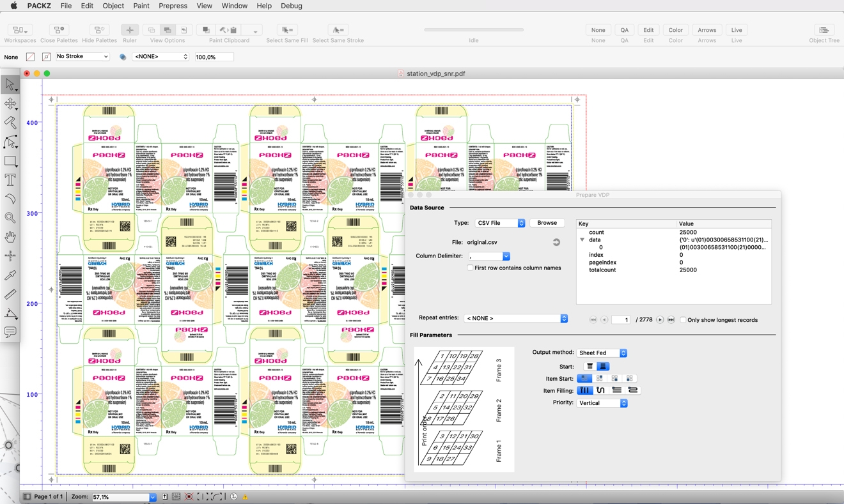Click the Paint Clipboard copy icon
This screenshot has height=504, width=844.
pyautogui.click(x=206, y=30)
